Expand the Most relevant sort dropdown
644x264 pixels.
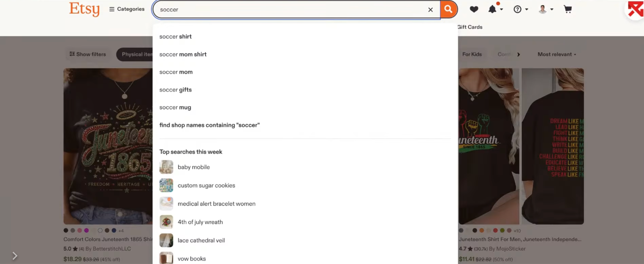557,54
